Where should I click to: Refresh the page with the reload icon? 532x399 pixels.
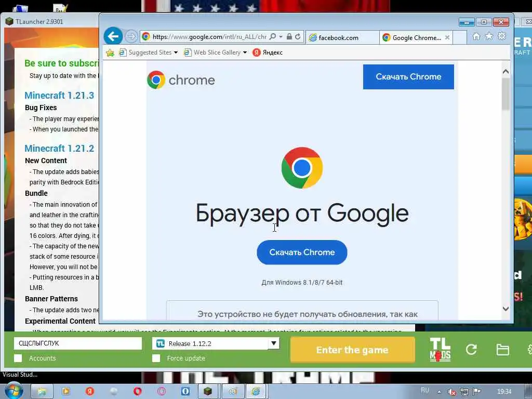[298, 37]
